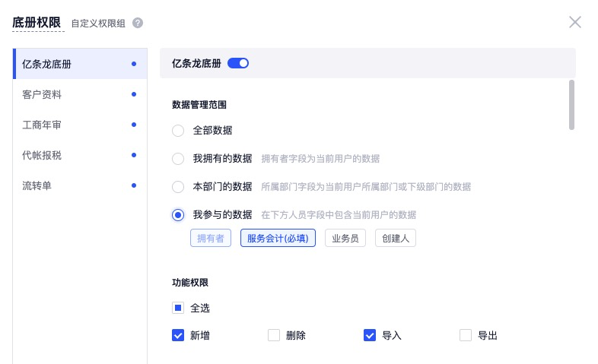Close the 底册权限 dialog
Image resolution: width=598 pixels, height=364 pixels.
(x=575, y=22)
